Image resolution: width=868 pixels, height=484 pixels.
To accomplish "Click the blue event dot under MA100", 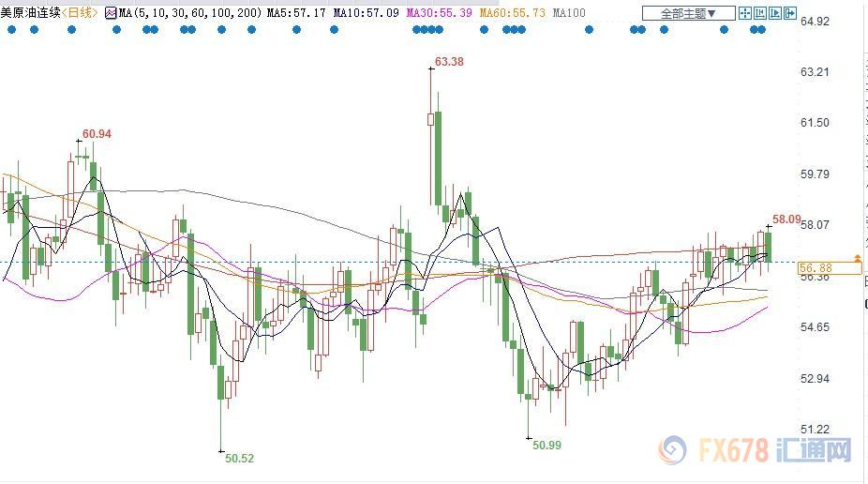I will coord(589,29).
